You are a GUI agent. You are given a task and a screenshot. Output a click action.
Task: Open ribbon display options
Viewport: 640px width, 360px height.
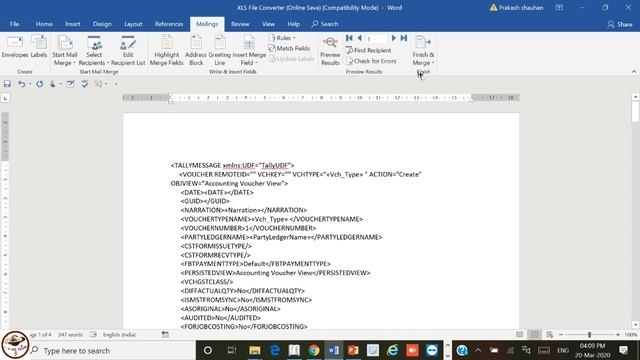(559, 8)
